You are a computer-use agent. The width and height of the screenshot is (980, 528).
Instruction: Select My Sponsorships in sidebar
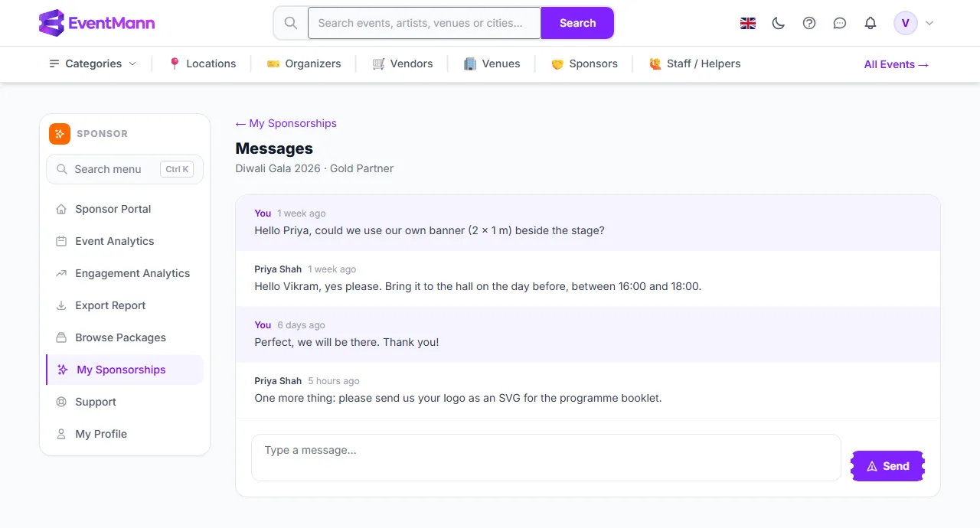tap(125, 370)
